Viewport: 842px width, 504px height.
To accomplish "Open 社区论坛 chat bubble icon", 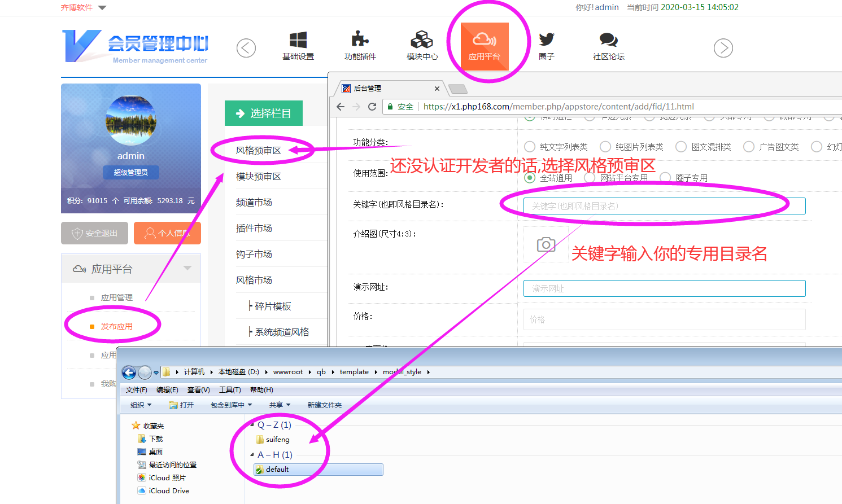I will pyautogui.click(x=608, y=40).
